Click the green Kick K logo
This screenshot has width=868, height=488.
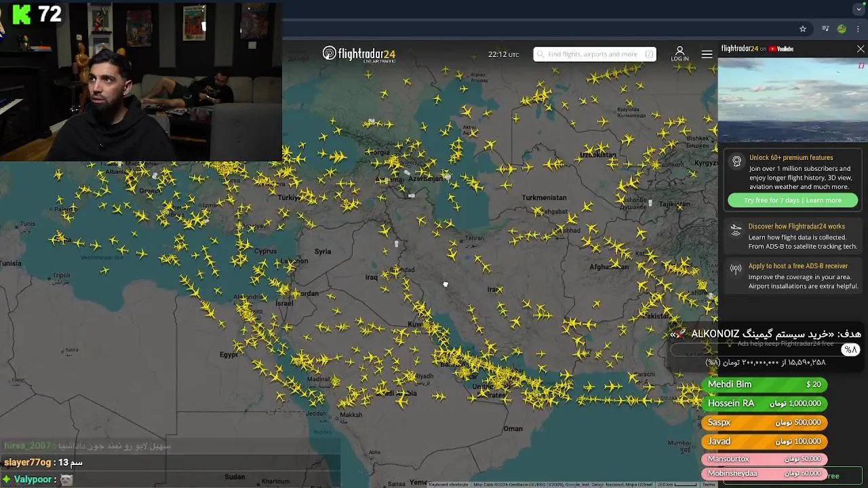click(x=22, y=14)
